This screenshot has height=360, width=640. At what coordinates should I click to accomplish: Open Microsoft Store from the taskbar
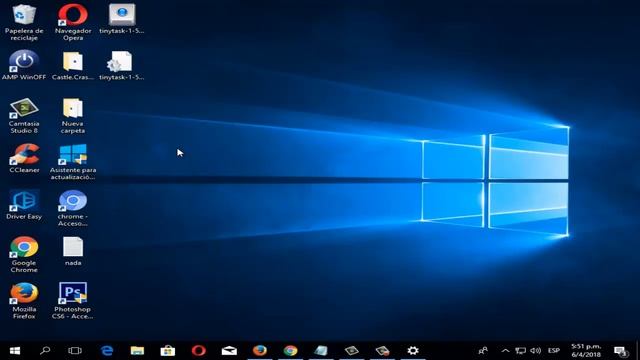pyautogui.click(x=168, y=351)
